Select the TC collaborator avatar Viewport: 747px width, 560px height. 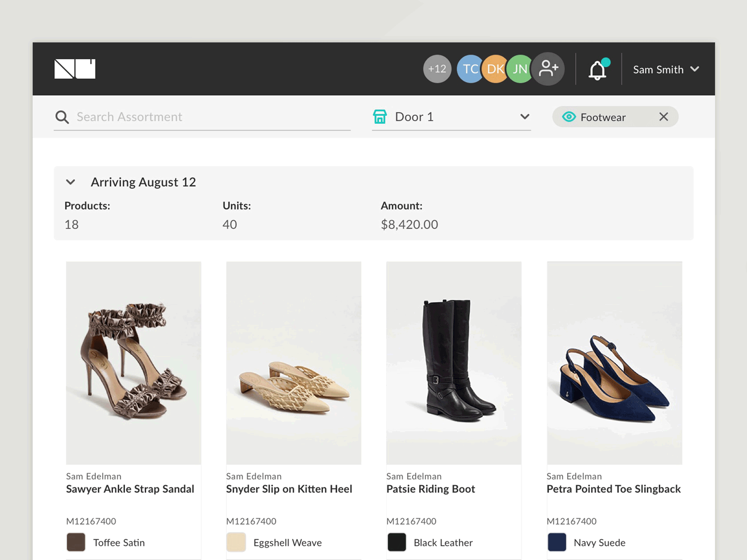coord(469,69)
